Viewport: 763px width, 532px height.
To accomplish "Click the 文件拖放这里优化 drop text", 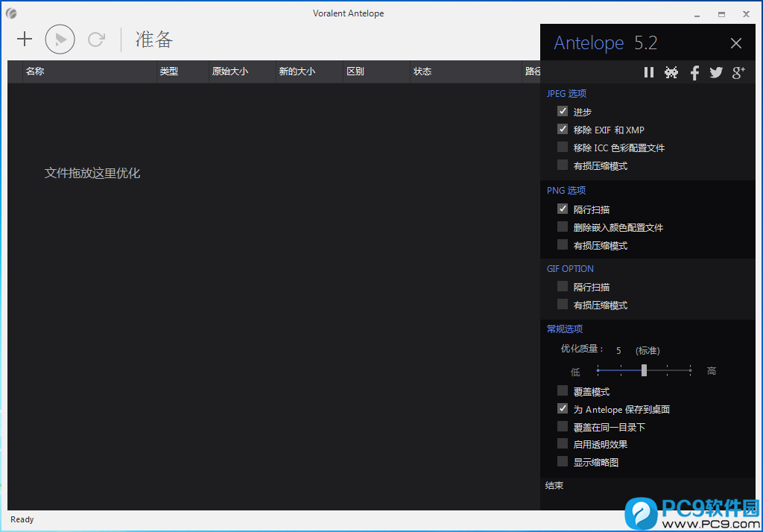I will click(92, 174).
